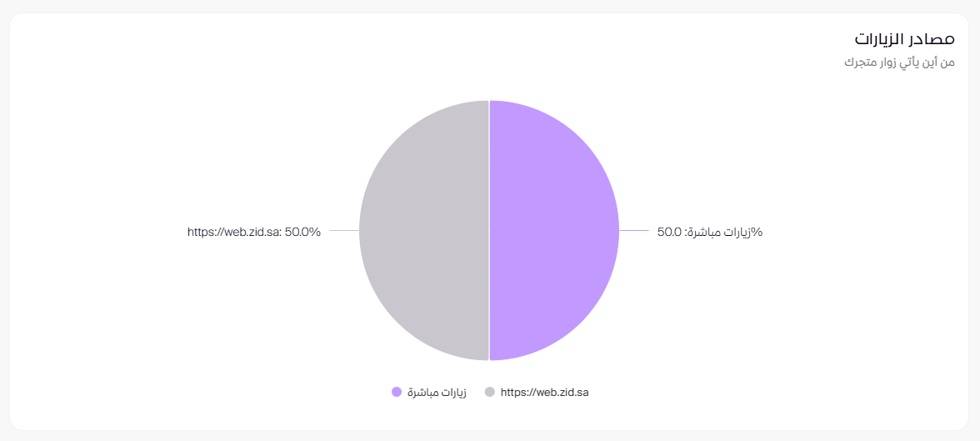This screenshot has height=441, width=980.
Task: Click the 50.0 value beside the purple slice
Action: [x=669, y=232]
